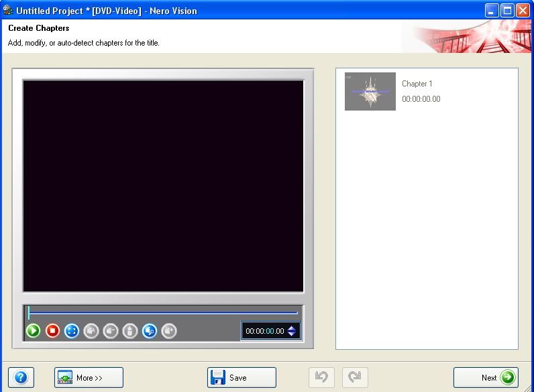Screen dimensions: 534x392
Task: Minimize the Nero Vision window
Action: tap(492, 11)
